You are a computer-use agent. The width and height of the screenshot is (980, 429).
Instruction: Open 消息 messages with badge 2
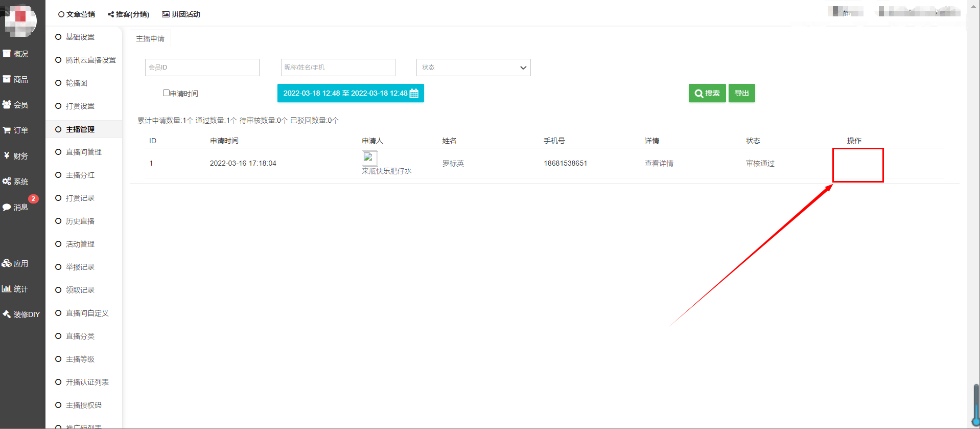pos(15,207)
